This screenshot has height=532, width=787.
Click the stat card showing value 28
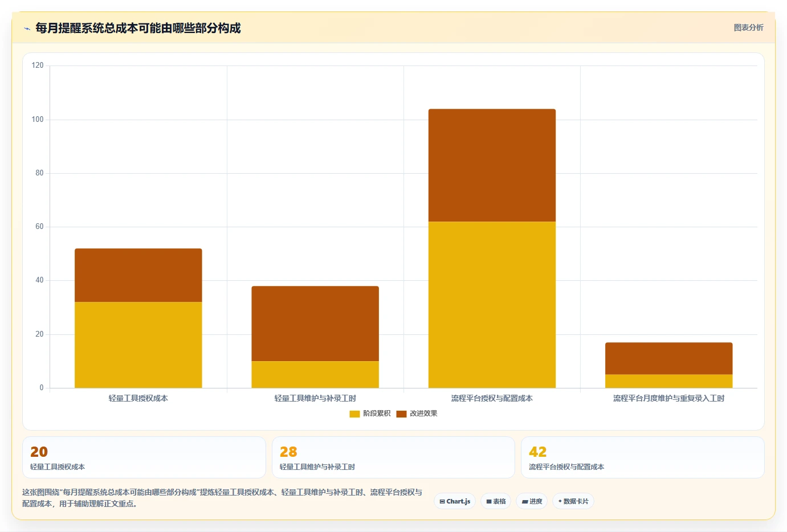pos(393,457)
